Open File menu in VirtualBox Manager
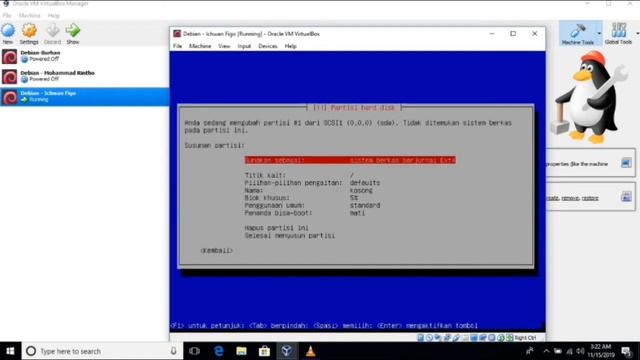Screen dimensions: 640x360 7,16
